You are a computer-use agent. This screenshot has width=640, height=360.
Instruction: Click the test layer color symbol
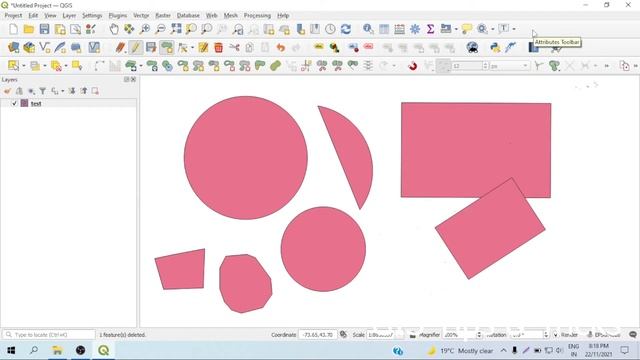click(24, 103)
